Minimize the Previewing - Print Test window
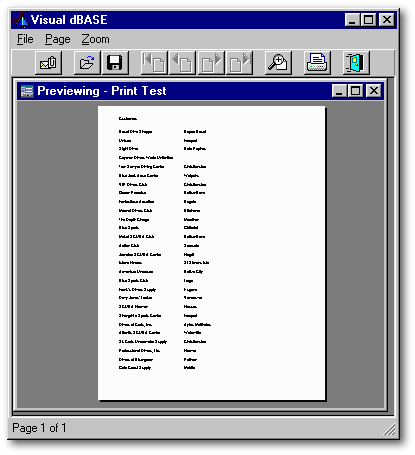This screenshot has height=455, width=415. pyautogui.click(x=340, y=91)
